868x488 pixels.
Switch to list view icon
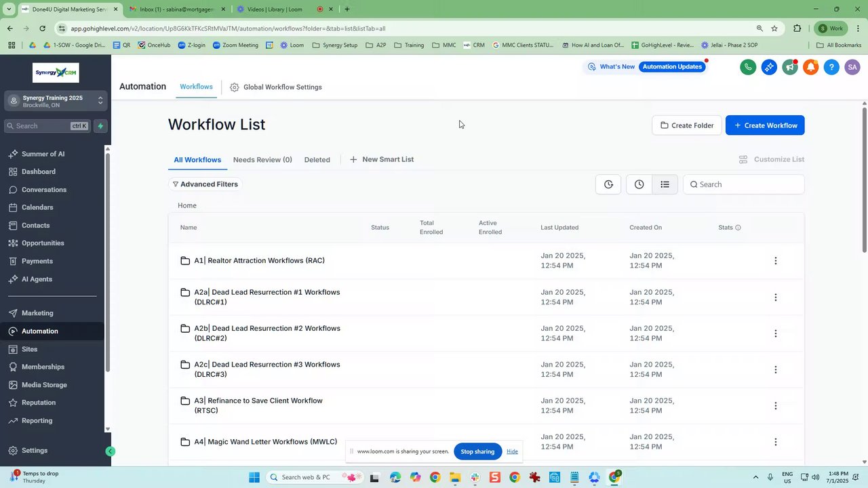(x=665, y=184)
